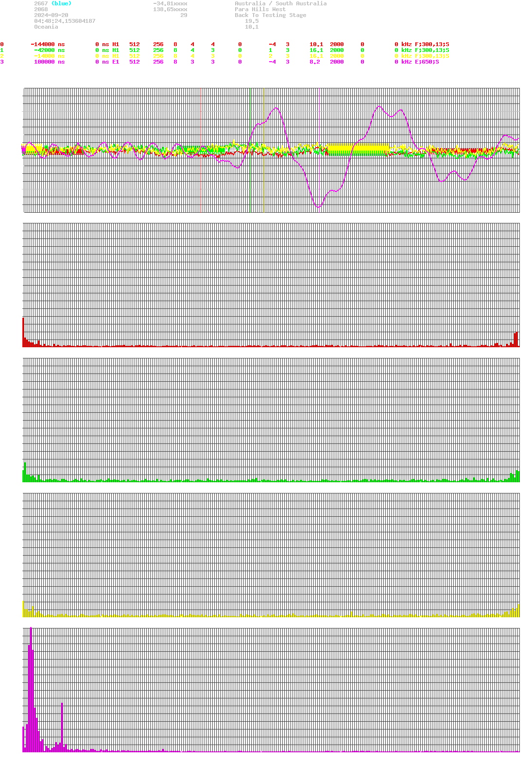The height and width of the screenshot is (763, 532).
Task: Click the yellow "-14000 ns" channel 2 offset
Action: (x=49, y=56)
